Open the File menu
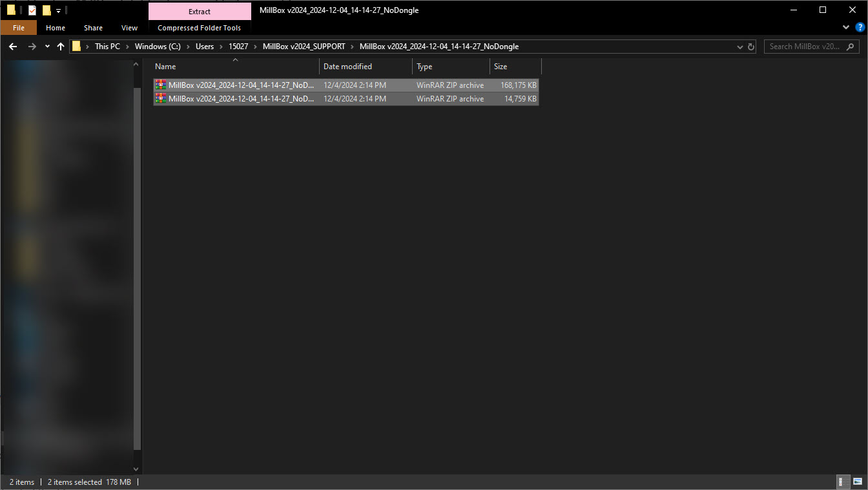The width and height of the screenshot is (868, 490). (x=18, y=28)
